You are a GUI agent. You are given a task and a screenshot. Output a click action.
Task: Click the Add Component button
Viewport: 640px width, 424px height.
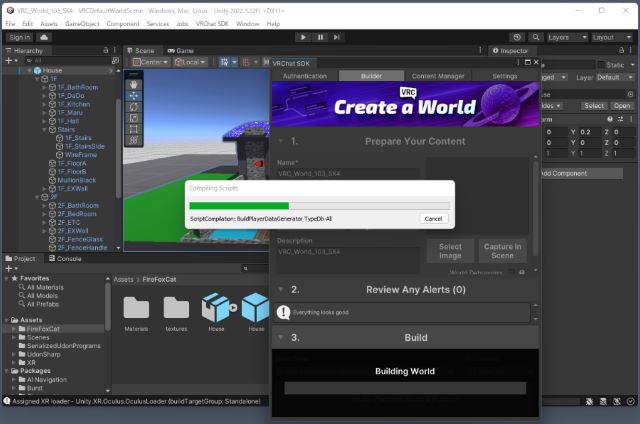tap(581, 173)
